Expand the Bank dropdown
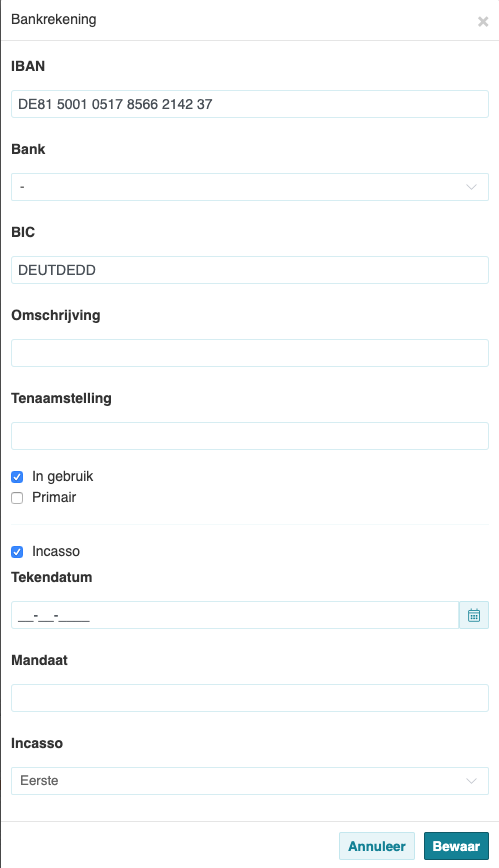Image resolution: width=499 pixels, height=868 pixels. [250, 187]
